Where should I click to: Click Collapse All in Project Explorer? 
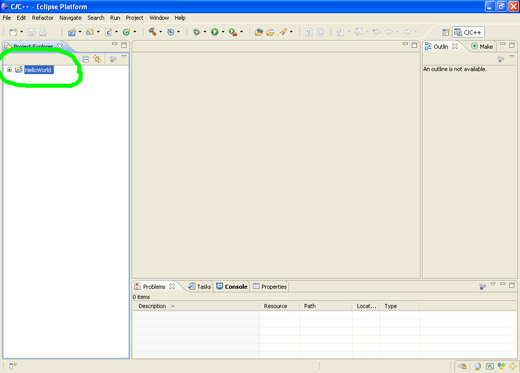click(x=86, y=59)
